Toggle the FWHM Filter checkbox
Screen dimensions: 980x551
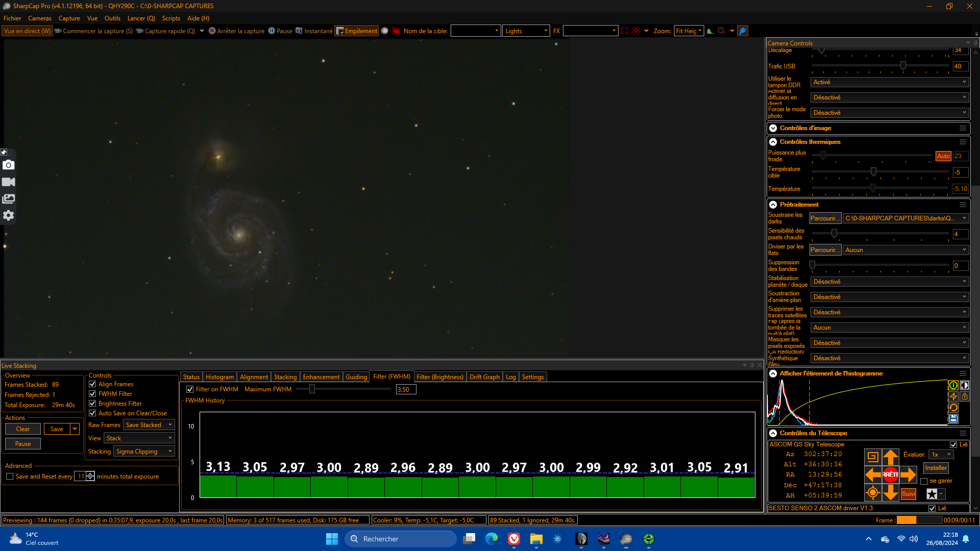tap(92, 394)
